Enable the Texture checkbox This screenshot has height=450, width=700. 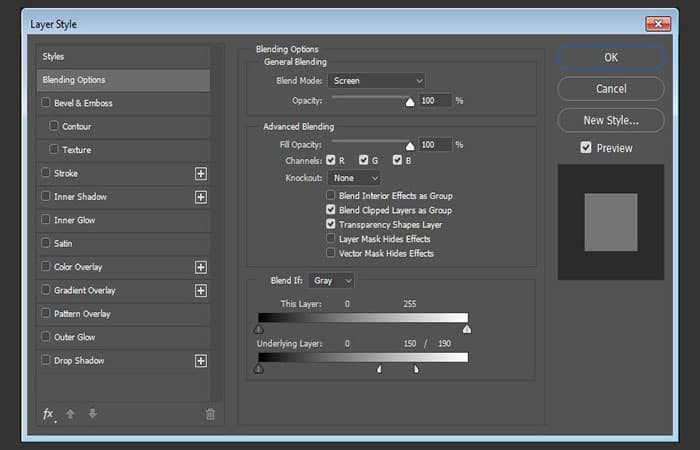pyautogui.click(x=54, y=149)
